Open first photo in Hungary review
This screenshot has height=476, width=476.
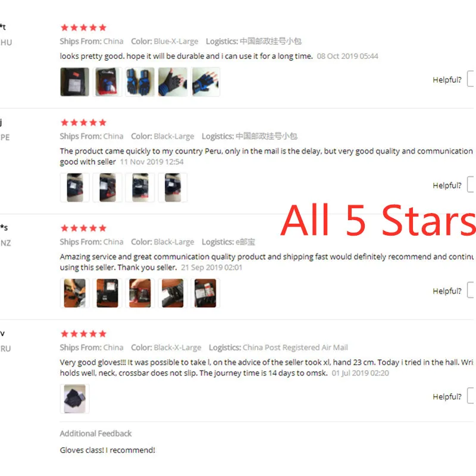coord(75,82)
